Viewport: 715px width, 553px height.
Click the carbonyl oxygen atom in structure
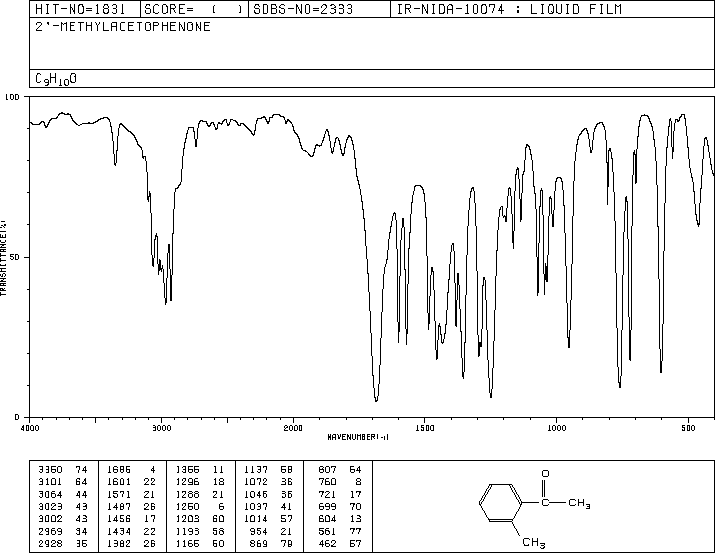(545, 474)
